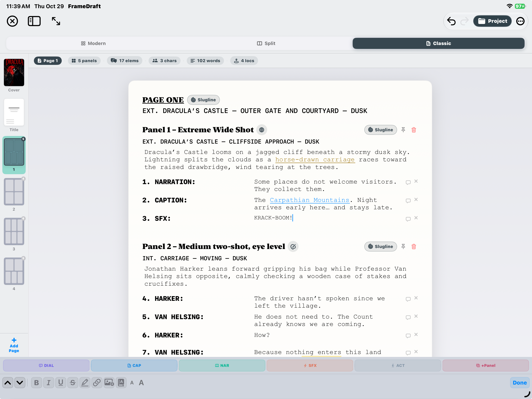This screenshot has width=532, height=399.
Task: Open the text style book icon
Action: (x=121, y=383)
